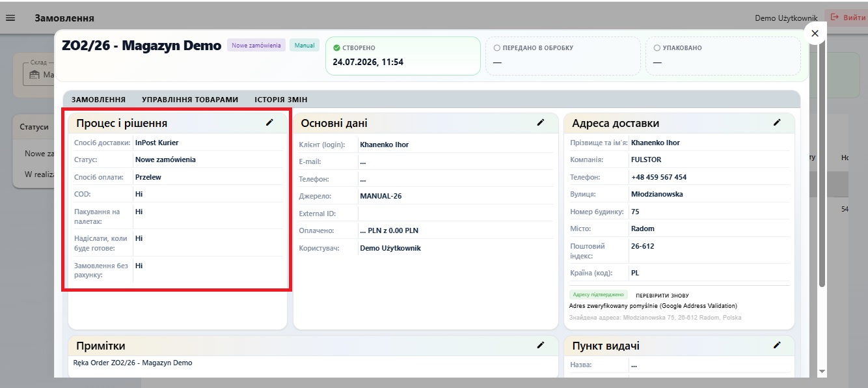Viewport: 868px width, 388px height.
Task: Click the found address Знайдена адреса line
Action: point(655,318)
